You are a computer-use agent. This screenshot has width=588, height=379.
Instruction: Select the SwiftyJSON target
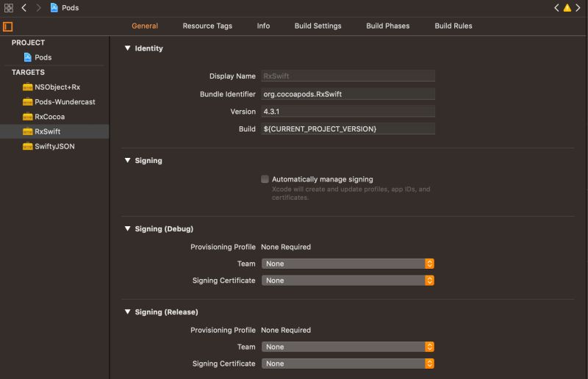pos(54,146)
